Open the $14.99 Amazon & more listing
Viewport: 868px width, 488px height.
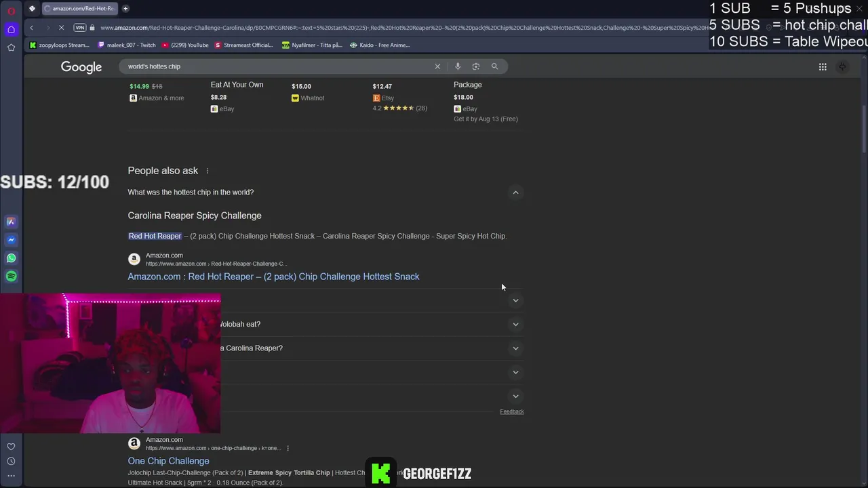click(x=157, y=92)
